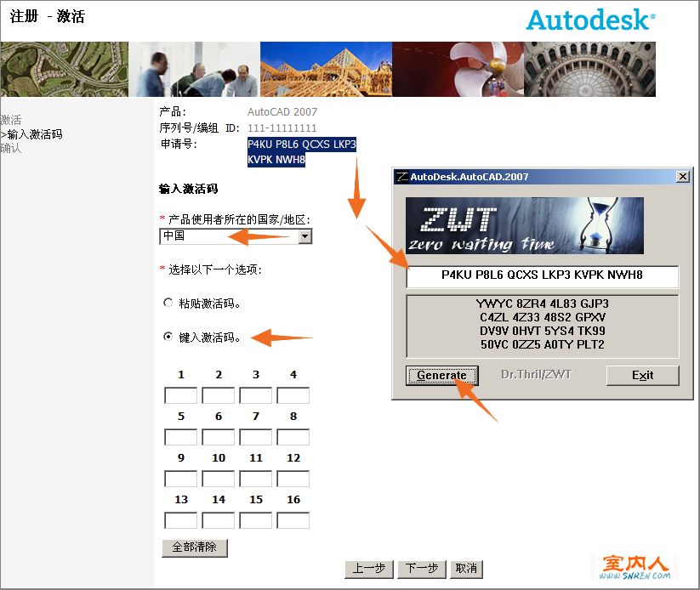Click the ZWT zero waiting time banner
Viewport: 700px width, 590px height.
pos(525,225)
